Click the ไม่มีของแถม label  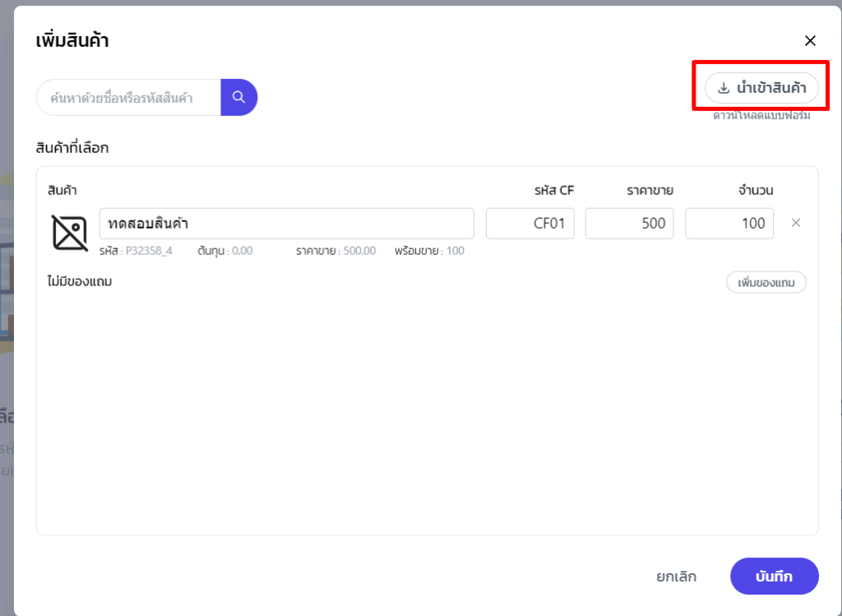pyautogui.click(x=80, y=282)
